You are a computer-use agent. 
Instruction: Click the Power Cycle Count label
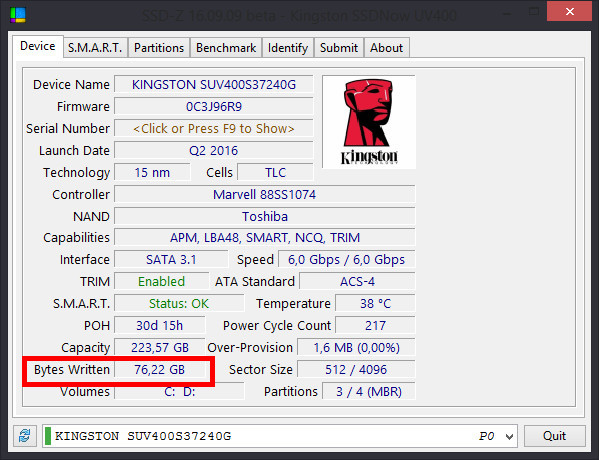277,326
